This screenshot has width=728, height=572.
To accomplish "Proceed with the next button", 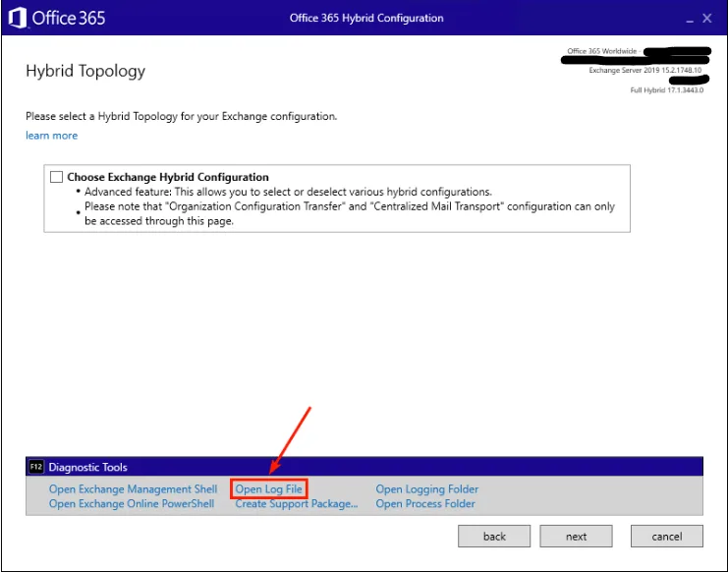I will pyautogui.click(x=576, y=536).
